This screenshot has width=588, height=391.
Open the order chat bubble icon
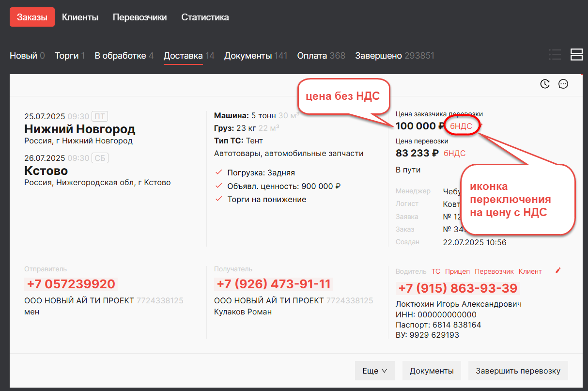[563, 84]
